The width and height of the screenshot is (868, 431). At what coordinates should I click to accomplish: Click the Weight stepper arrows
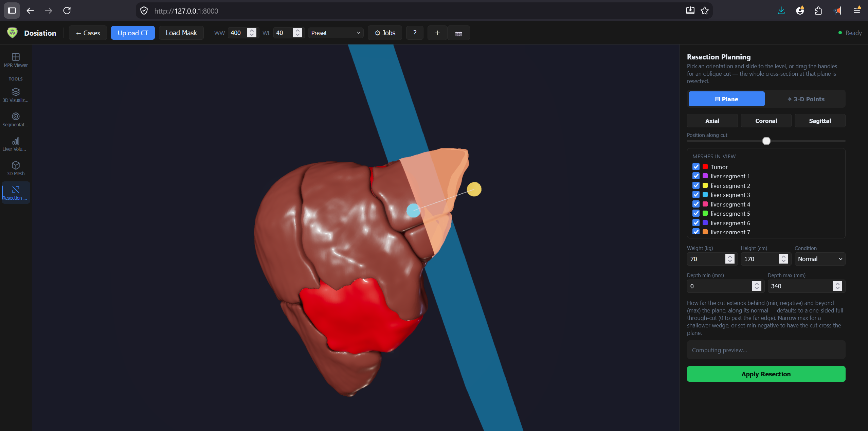coord(730,259)
